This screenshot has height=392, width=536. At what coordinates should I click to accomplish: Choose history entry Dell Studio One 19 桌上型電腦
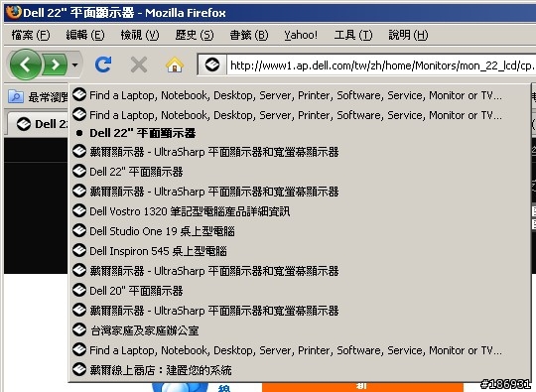299,231
